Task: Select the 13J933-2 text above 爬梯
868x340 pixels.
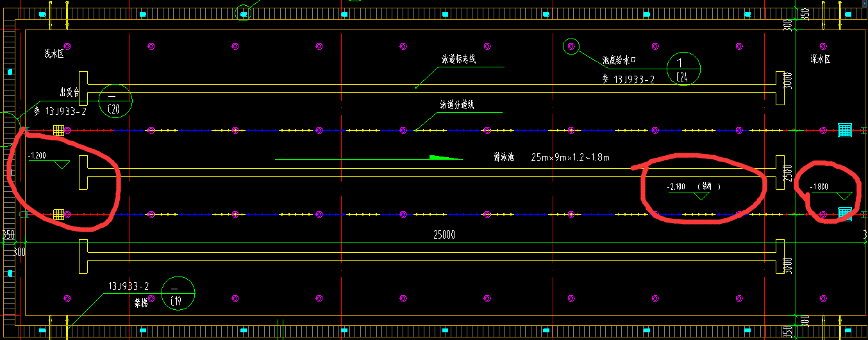Action: coord(128,286)
